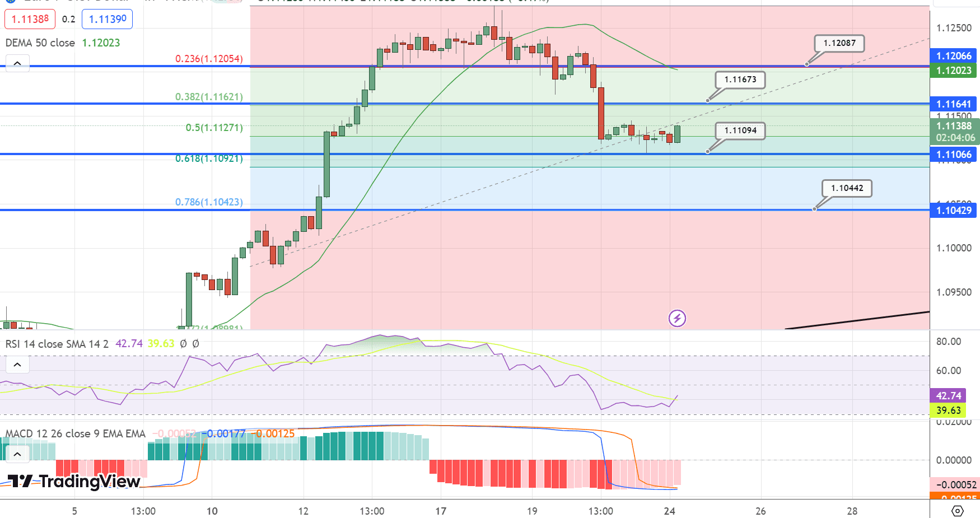Click the purple lightning event marker icon
The height and width of the screenshot is (518, 980).
(677, 319)
